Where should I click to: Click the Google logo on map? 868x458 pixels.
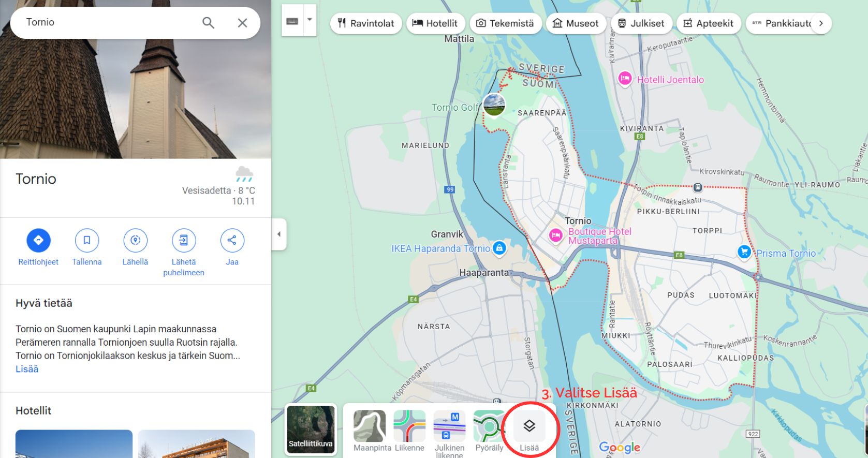tap(620, 448)
